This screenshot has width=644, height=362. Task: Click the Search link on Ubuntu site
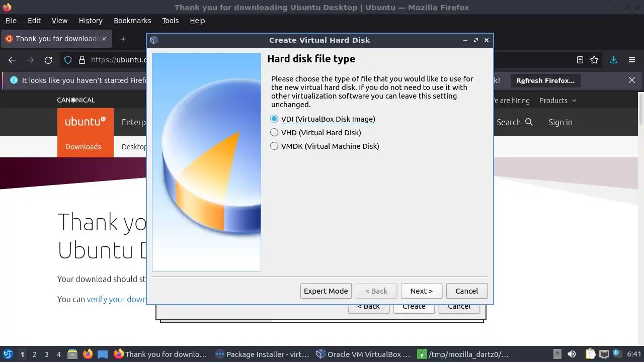click(x=514, y=122)
